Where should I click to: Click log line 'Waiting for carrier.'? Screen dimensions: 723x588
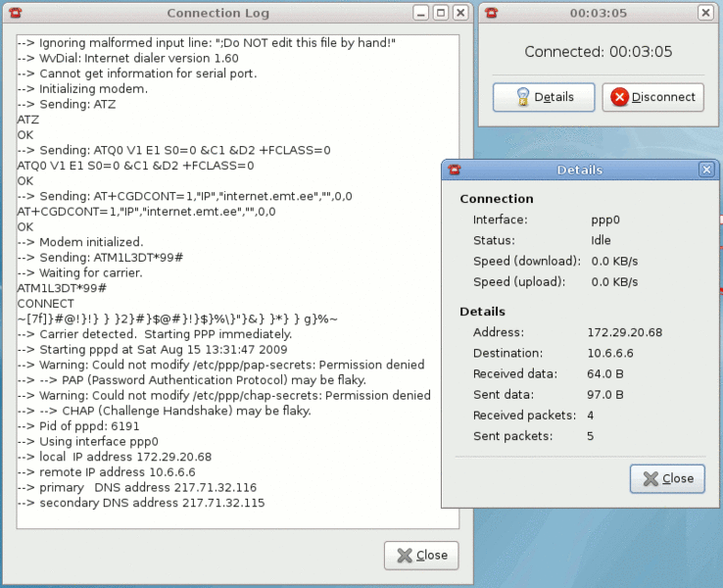79,272
